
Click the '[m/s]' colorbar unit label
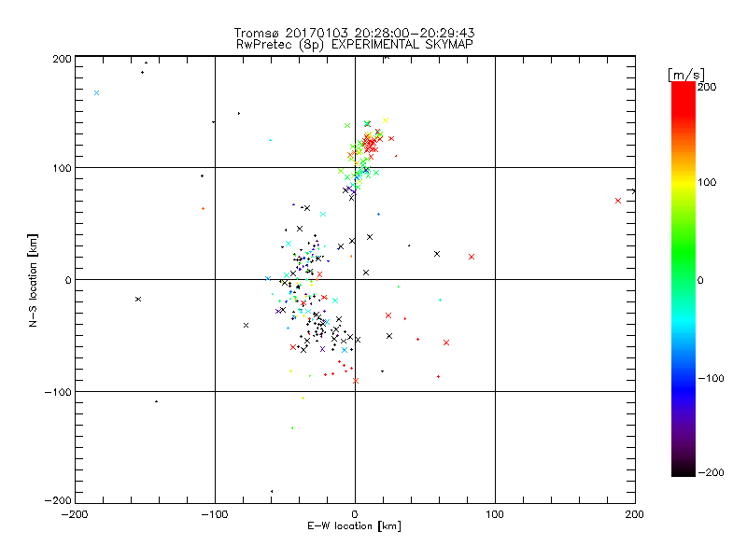(686, 75)
